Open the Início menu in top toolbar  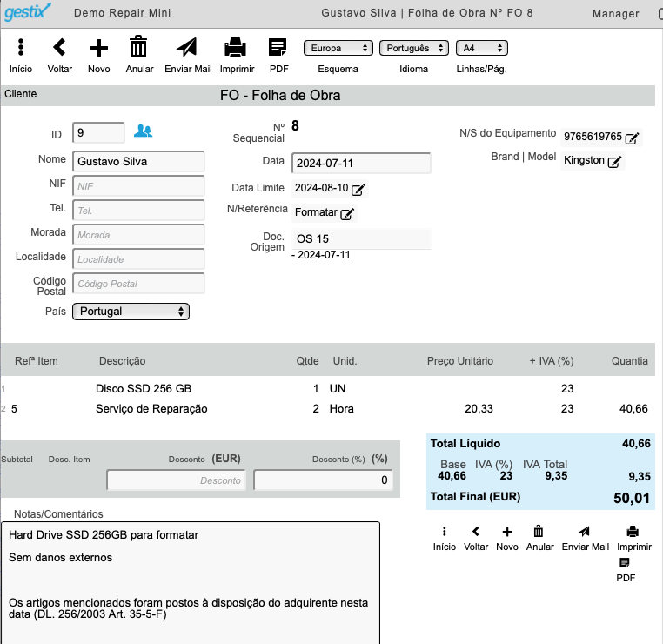tap(21, 47)
